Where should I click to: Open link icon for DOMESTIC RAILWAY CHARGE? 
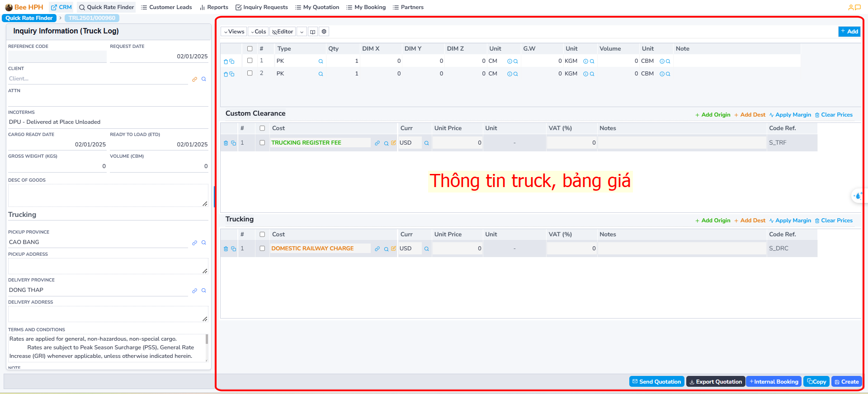(377, 249)
